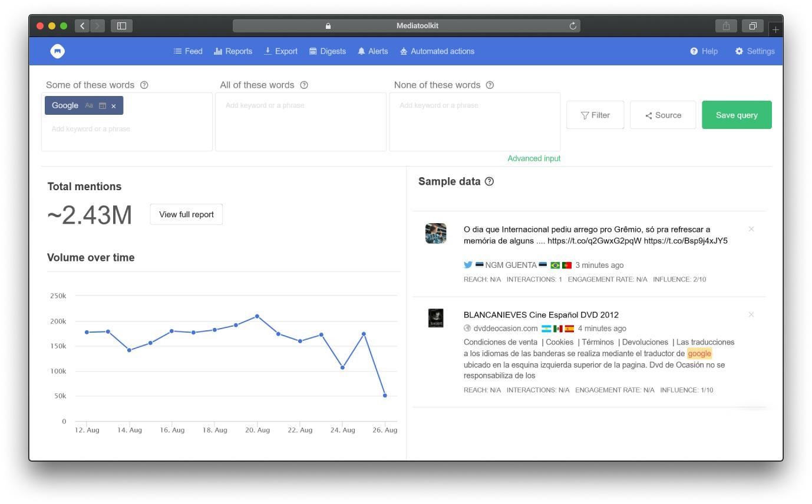Click the Mediatoolkit home logo
Image resolution: width=812 pixels, height=504 pixels.
(57, 51)
